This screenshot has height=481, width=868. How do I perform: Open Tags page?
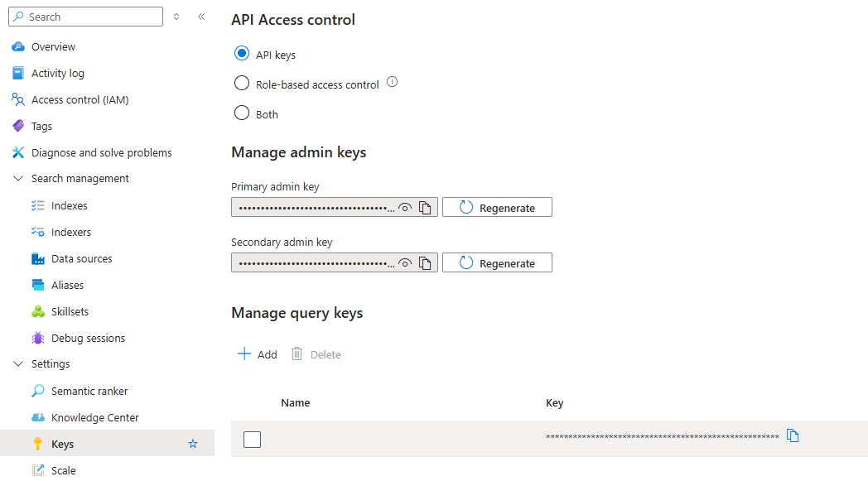pyautogui.click(x=41, y=126)
